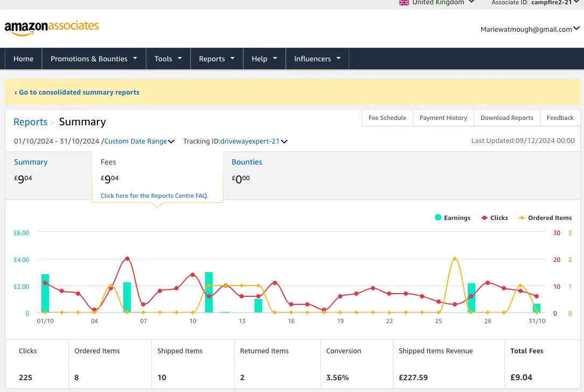
Task: Click the Total Fees column header
Action: [x=526, y=351]
